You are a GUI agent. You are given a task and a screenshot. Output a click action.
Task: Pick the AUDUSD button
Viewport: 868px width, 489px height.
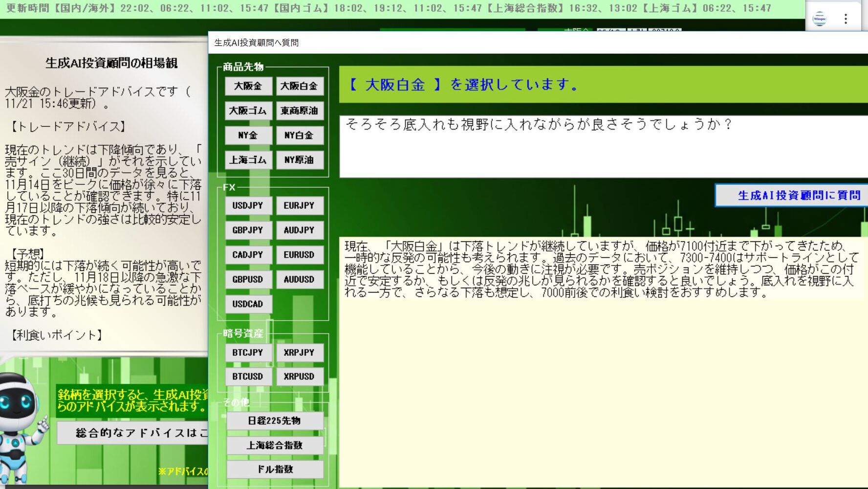tap(299, 279)
